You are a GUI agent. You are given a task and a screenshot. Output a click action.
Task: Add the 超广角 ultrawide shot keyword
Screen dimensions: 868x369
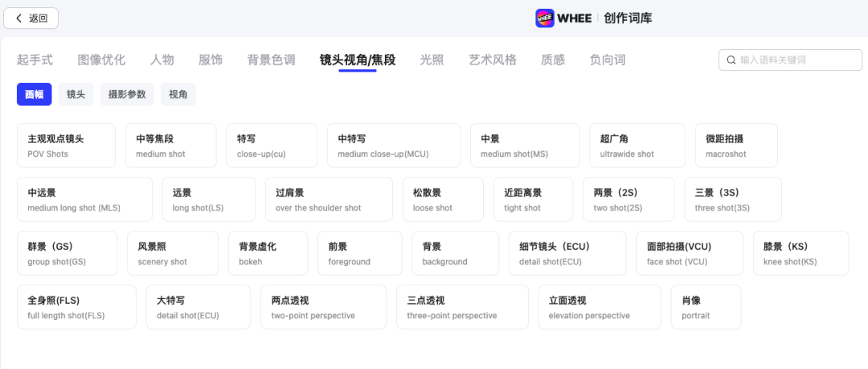tap(637, 146)
